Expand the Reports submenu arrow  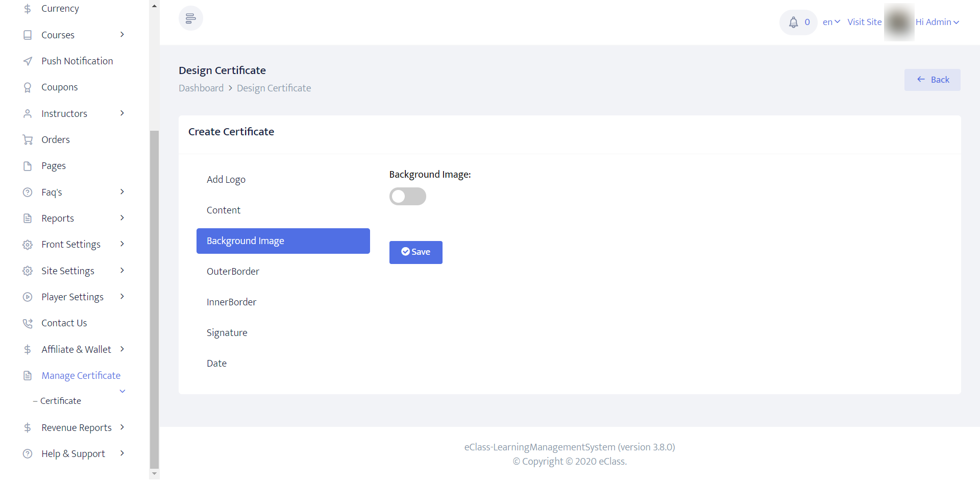tap(122, 218)
